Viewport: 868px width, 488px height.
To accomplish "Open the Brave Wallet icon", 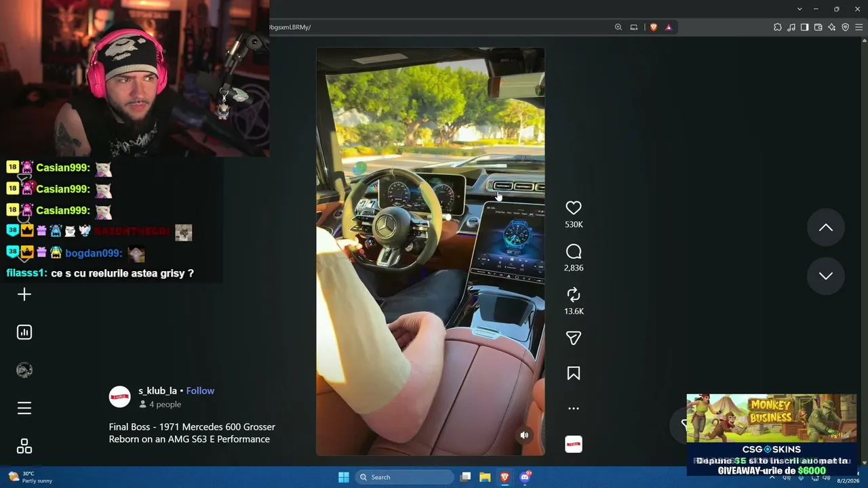I will pyautogui.click(x=818, y=27).
